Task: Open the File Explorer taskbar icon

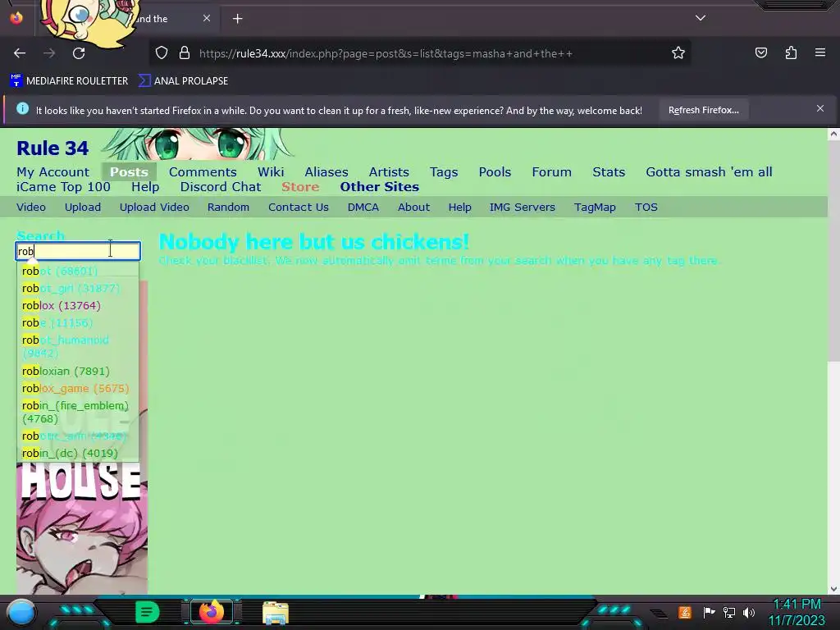Action: click(276, 613)
